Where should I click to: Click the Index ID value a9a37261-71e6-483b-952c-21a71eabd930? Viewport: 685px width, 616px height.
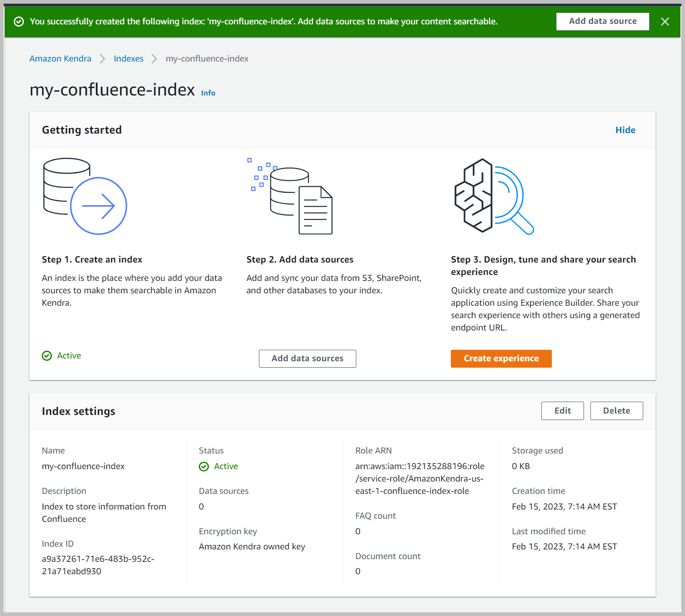[98, 565]
